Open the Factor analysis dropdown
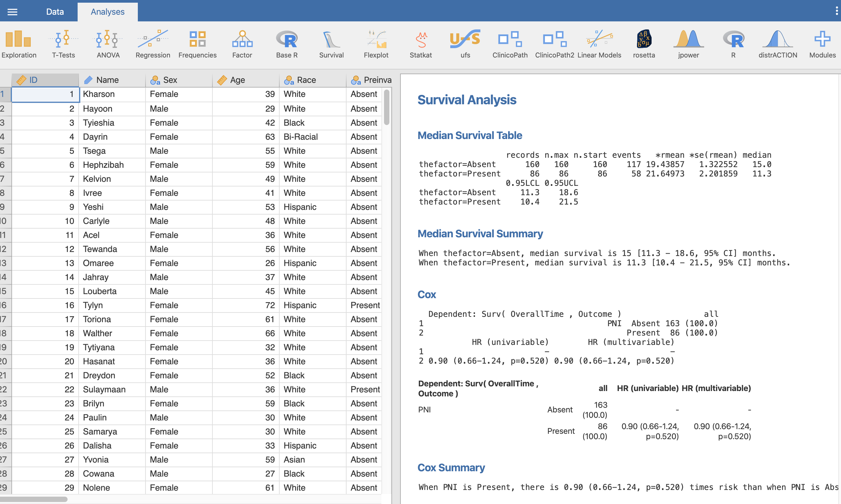Image resolution: width=841 pixels, height=504 pixels. click(x=242, y=44)
